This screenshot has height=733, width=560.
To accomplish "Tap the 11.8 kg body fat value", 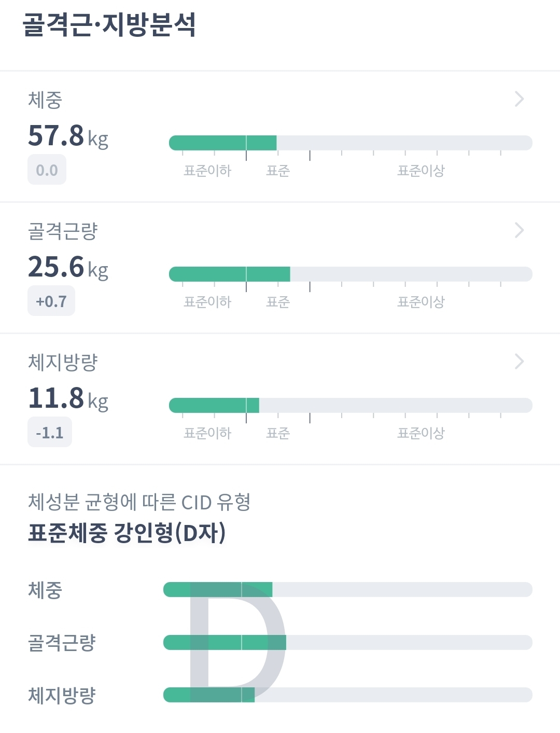I will point(67,398).
